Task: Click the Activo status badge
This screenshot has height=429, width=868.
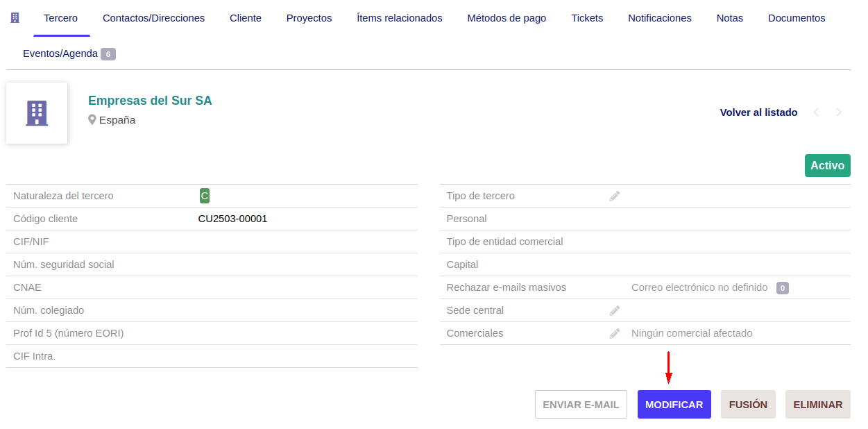Action: pyautogui.click(x=827, y=166)
